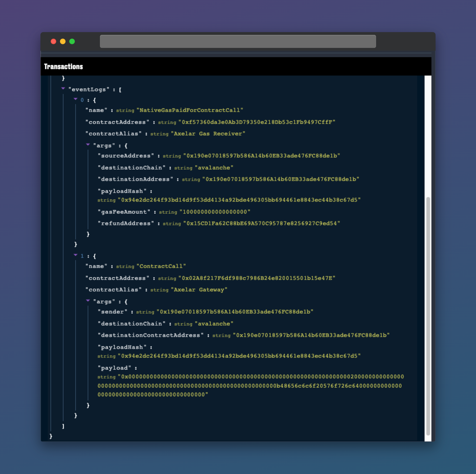Image resolution: width=476 pixels, height=474 pixels.
Task: Click the refundAddress value string
Action: [262, 224]
